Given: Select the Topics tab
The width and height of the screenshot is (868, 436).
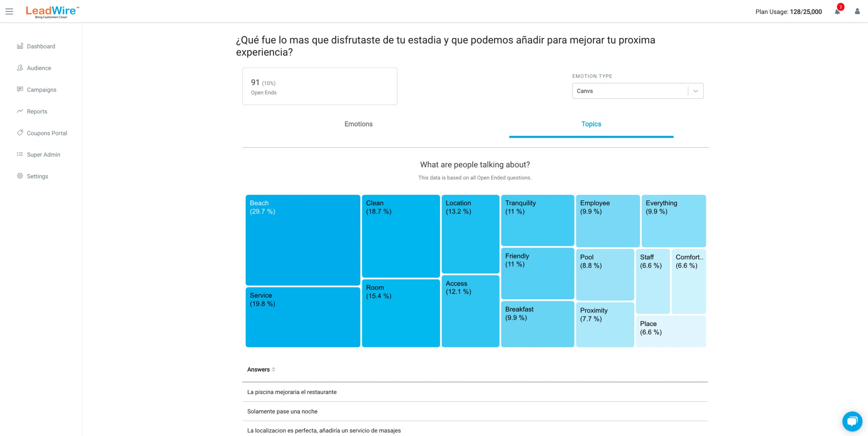Looking at the screenshot, I should pos(591,124).
